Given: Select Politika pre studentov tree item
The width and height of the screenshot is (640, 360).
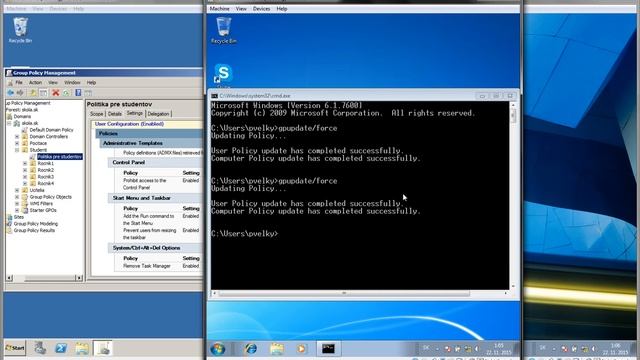Looking at the screenshot, I should (60, 157).
